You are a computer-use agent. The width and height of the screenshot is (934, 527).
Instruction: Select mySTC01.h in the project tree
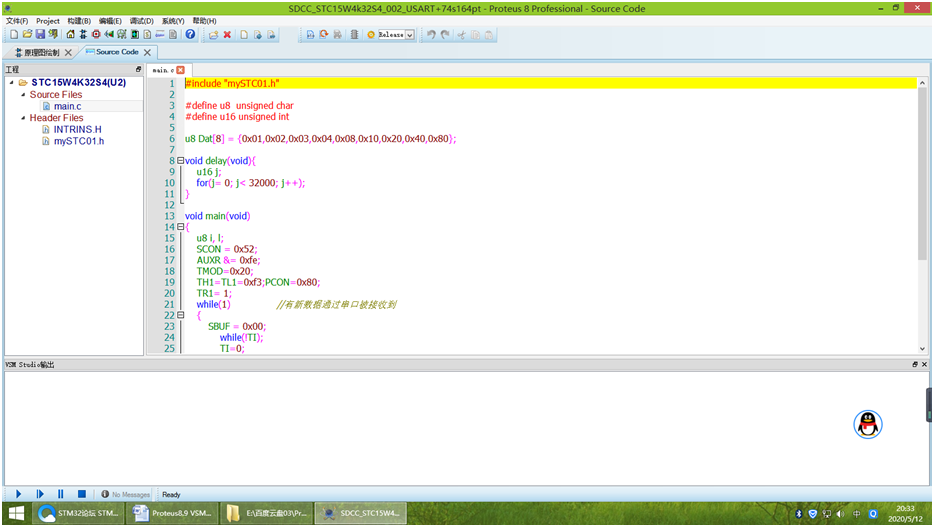pos(78,141)
